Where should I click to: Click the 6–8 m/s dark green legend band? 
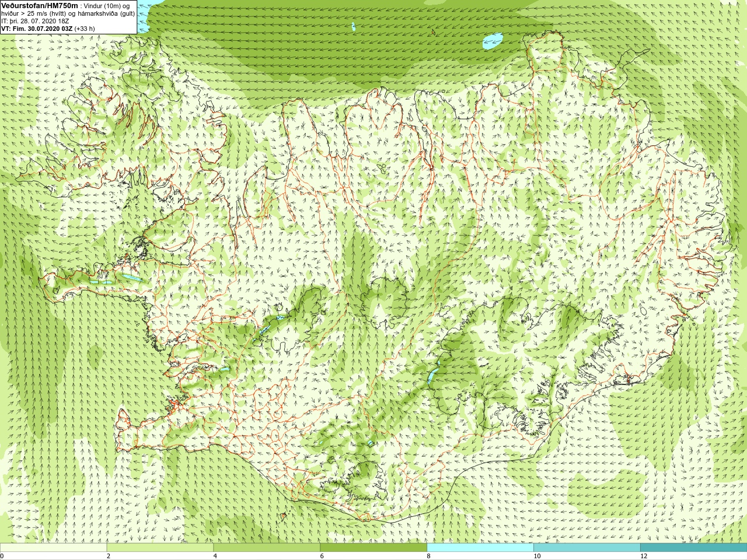click(373, 548)
